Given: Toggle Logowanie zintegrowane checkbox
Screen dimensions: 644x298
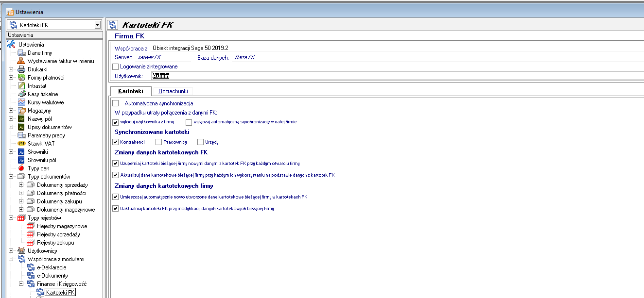Looking at the screenshot, I should tap(115, 66).
